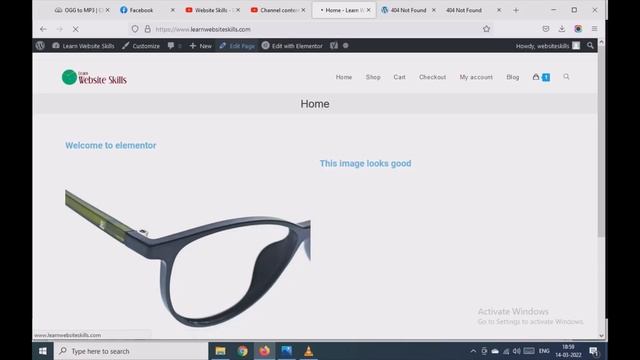The width and height of the screenshot is (640, 360).
Task: Open the WordPress logo admin menu
Action: (40, 46)
